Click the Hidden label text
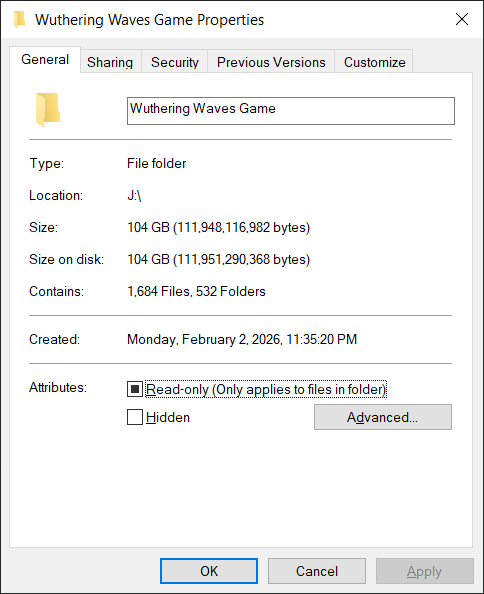Image resolution: width=484 pixels, height=594 pixels. (x=168, y=417)
